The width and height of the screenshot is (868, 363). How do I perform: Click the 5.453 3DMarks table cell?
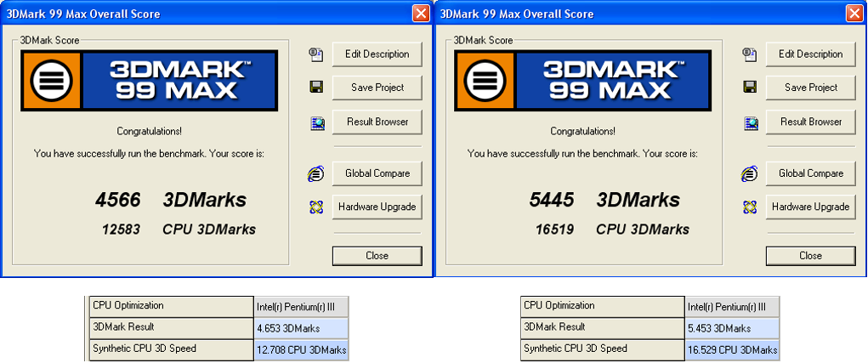click(732, 328)
